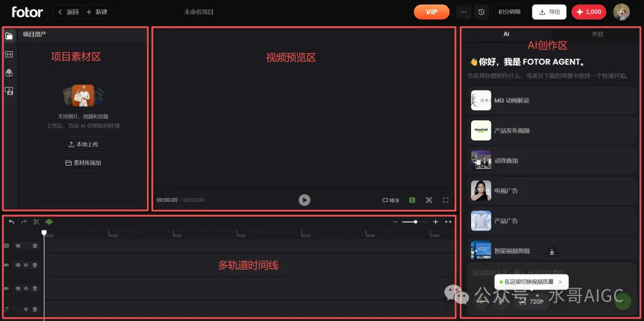The image size is (644, 321).
Task: Send prompt with green arrow button
Action: pyautogui.click(x=623, y=302)
